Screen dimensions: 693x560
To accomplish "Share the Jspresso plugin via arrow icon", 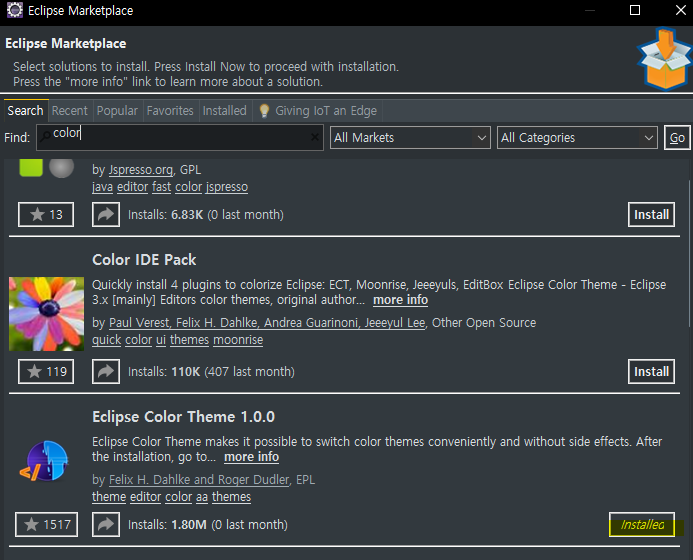I will tap(106, 214).
